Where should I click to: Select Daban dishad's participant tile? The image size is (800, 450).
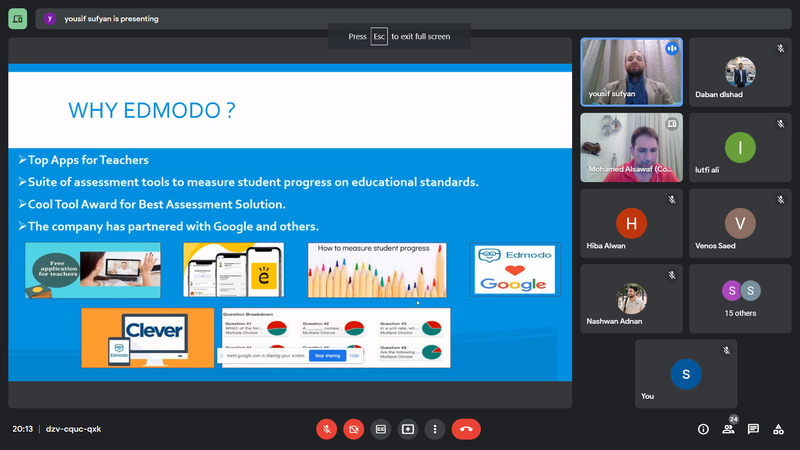pos(740,72)
